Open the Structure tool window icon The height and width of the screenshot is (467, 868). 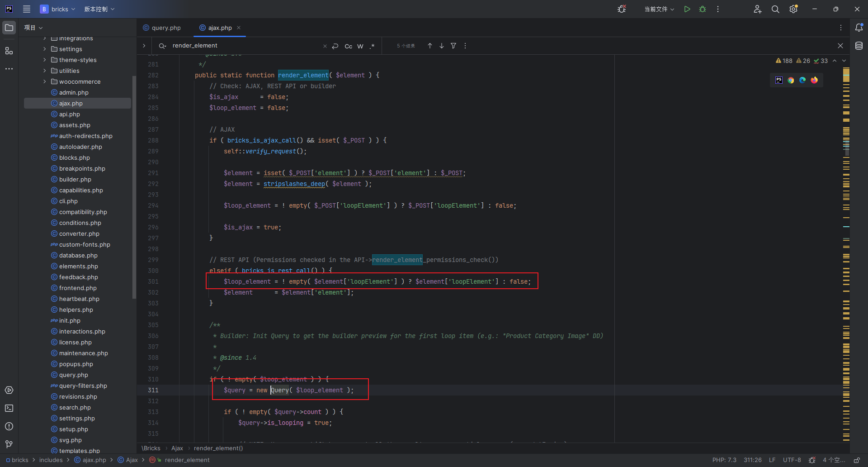9,51
